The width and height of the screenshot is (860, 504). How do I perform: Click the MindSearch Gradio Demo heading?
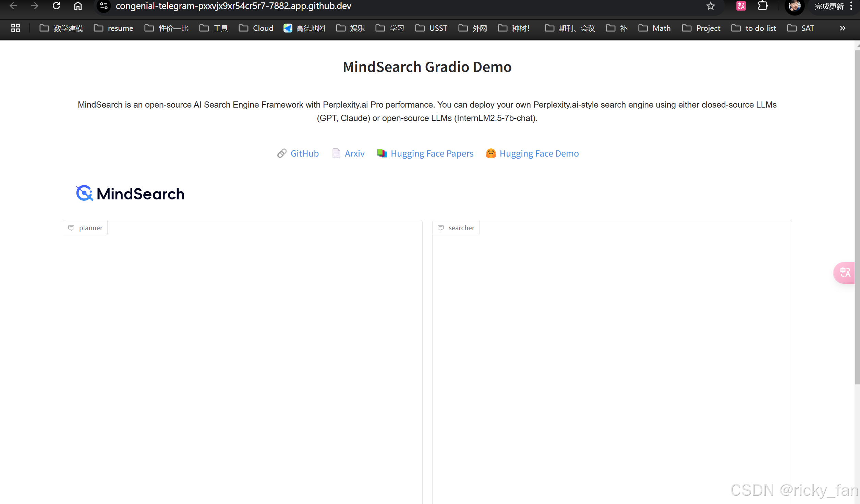(427, 67)
